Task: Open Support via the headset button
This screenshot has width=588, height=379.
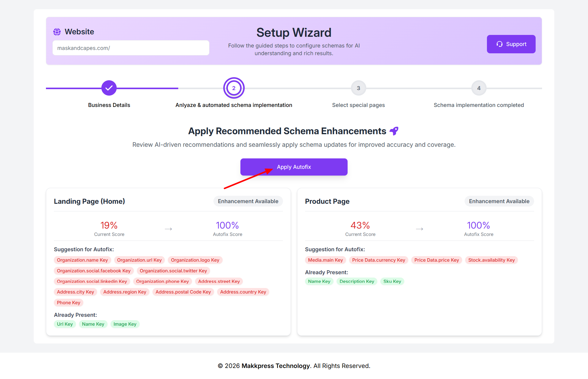Action: click(511, 44)
